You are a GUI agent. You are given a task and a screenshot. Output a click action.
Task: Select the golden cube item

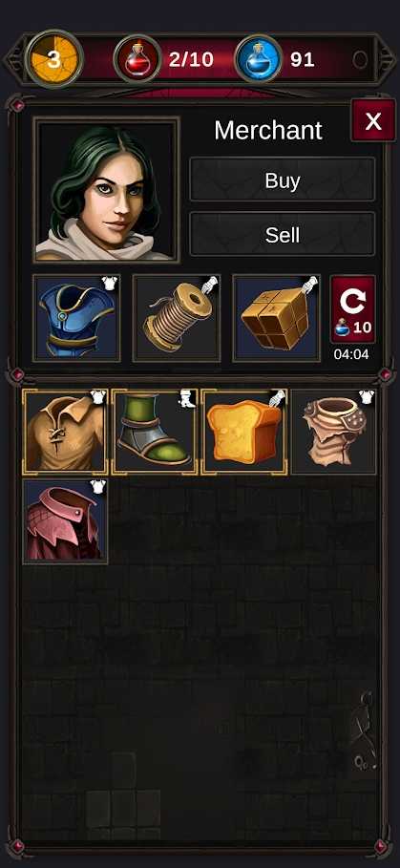tap(277, 318)
